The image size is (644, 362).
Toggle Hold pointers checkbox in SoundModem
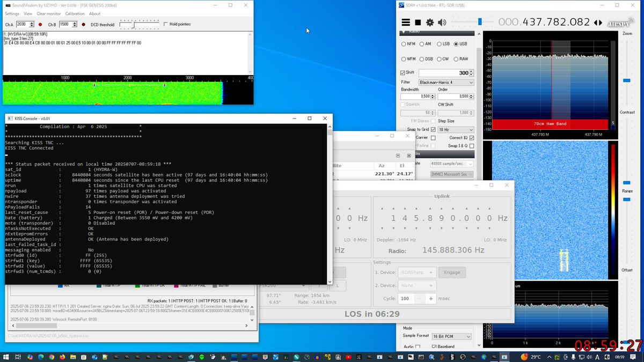(x=165, y=24)
